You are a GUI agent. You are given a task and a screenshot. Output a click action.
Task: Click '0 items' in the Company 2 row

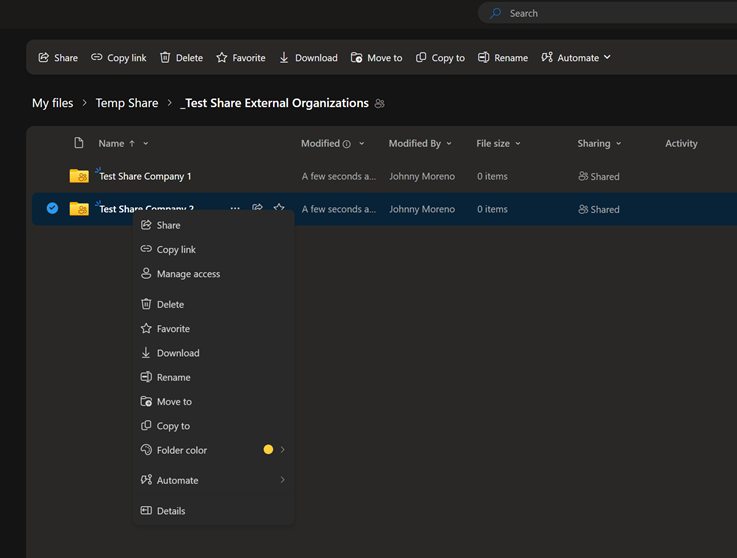click(x=492, y=209)
